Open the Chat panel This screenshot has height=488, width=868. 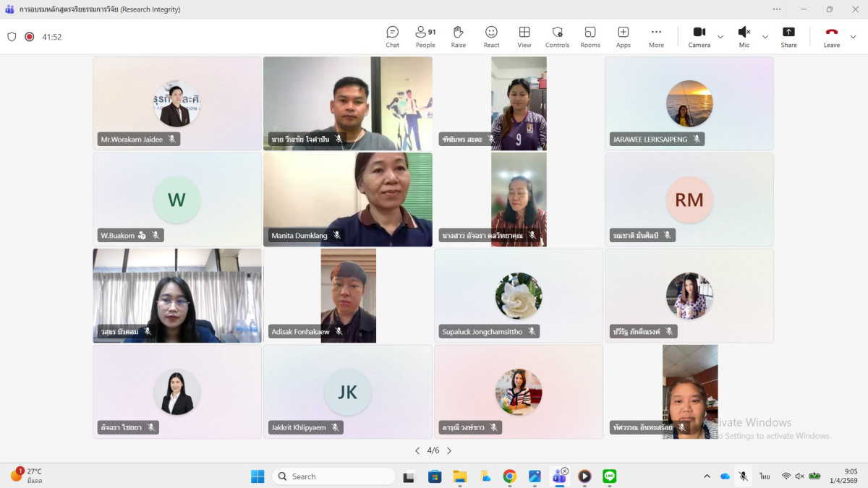(x=392, y=36)
